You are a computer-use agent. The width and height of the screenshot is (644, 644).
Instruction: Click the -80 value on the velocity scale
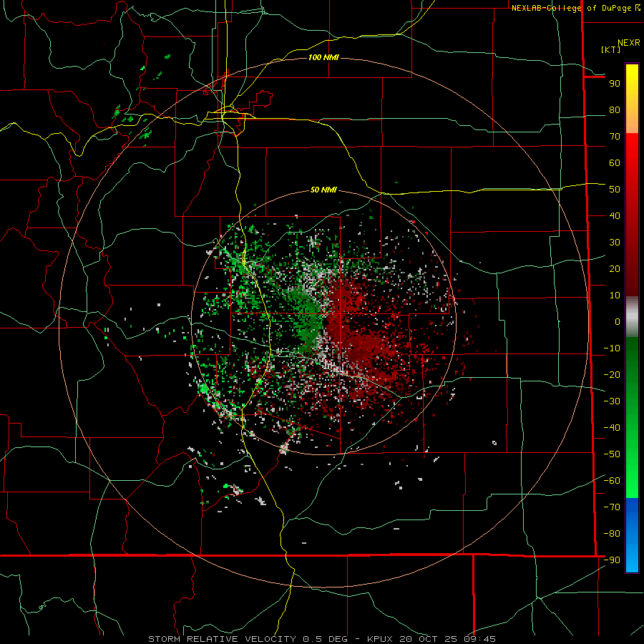coord(612,534)
